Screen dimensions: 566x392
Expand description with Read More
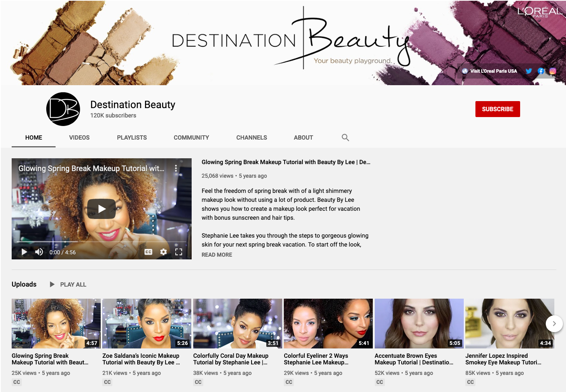217,255
